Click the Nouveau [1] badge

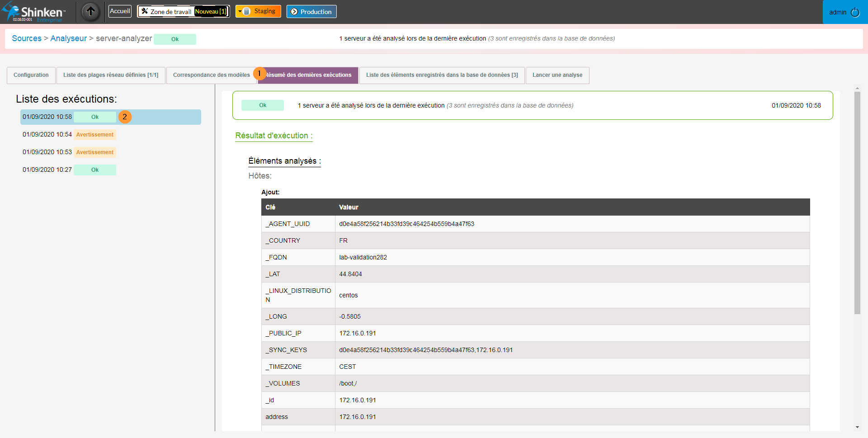211,11
